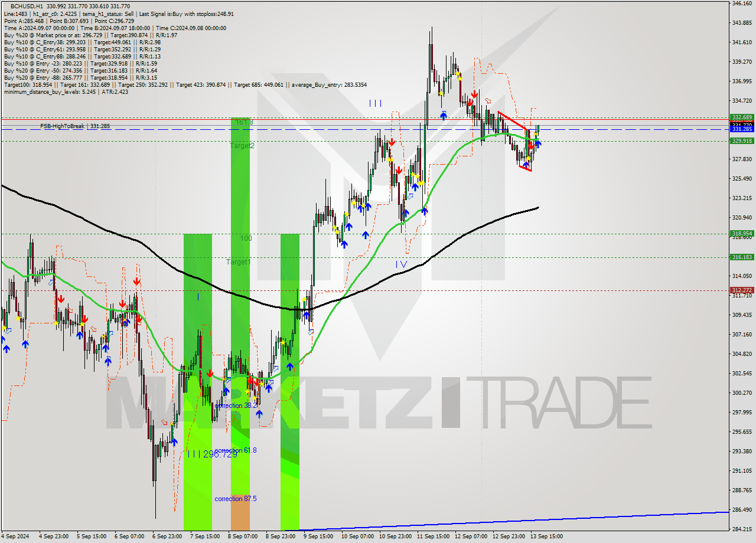The image size is (756, 543).
Task: Click the green 329.918 price tag
Action: [x=742, y=140]
